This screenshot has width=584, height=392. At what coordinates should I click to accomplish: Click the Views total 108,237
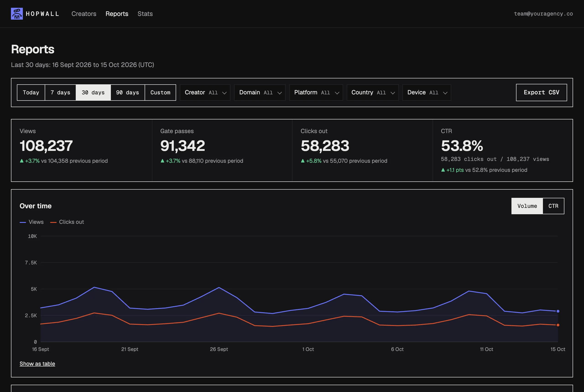(46, 146)
